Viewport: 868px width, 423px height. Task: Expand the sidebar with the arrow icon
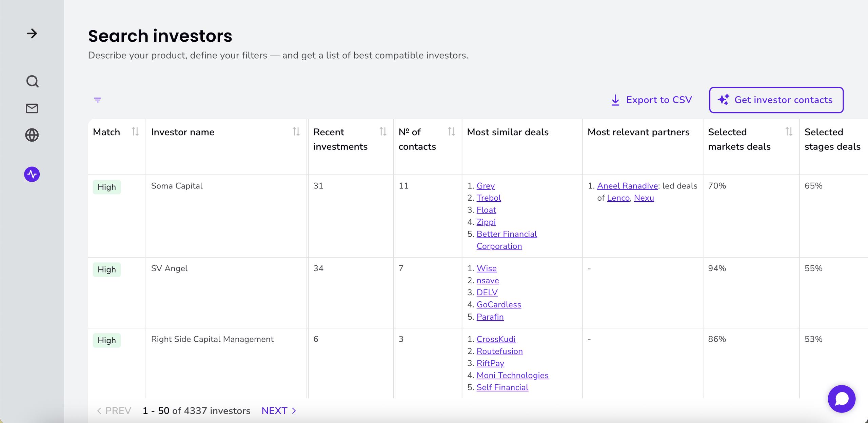pos(32,34)
